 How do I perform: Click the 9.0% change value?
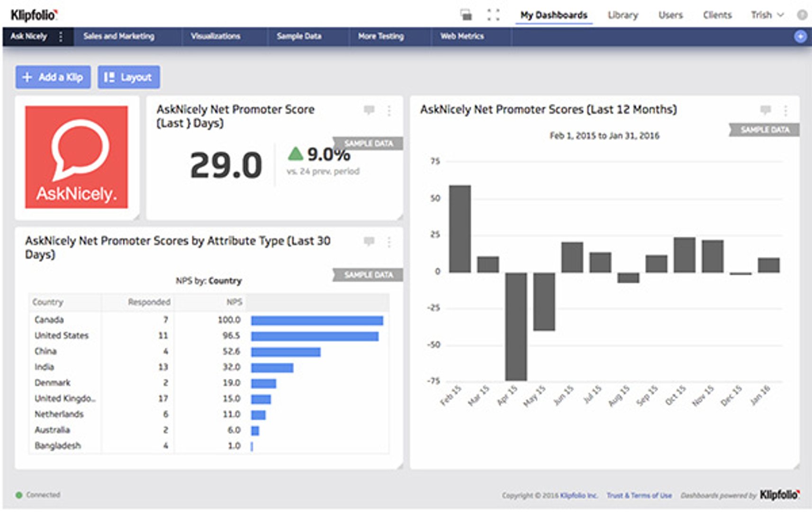point(329,154)
